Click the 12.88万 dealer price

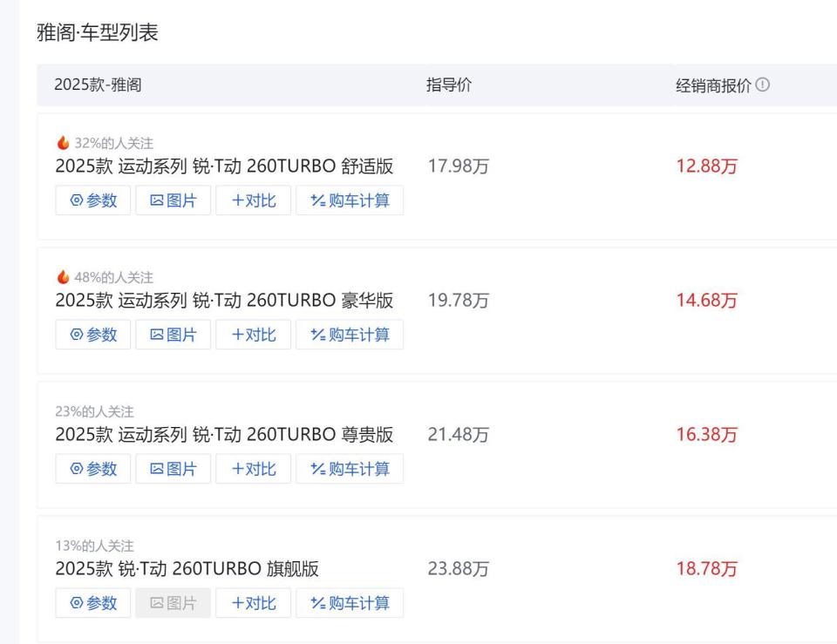[707, 167]
